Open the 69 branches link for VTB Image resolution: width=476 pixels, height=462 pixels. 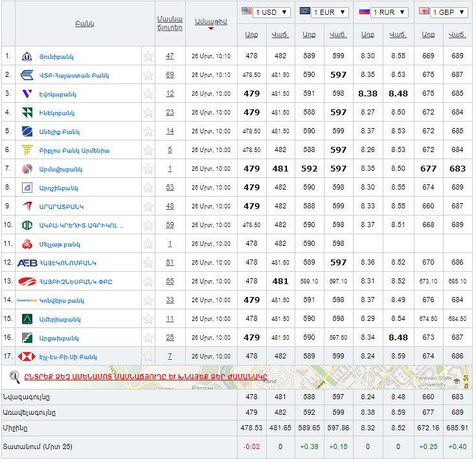(170, 75)
